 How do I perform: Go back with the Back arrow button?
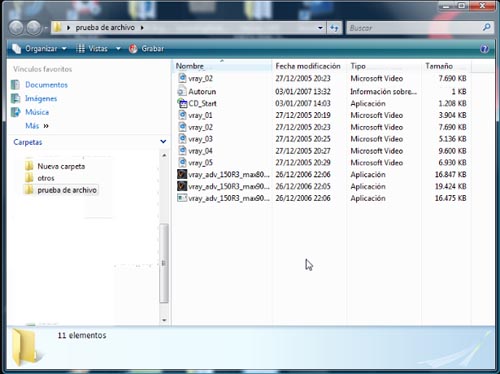point(16,28)
